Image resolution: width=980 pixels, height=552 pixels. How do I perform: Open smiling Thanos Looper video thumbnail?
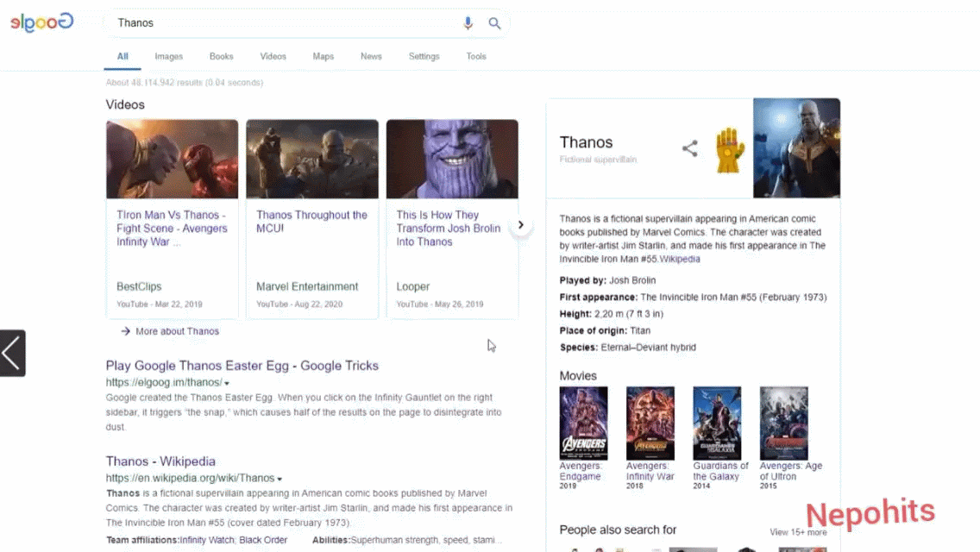pos(452,160)
